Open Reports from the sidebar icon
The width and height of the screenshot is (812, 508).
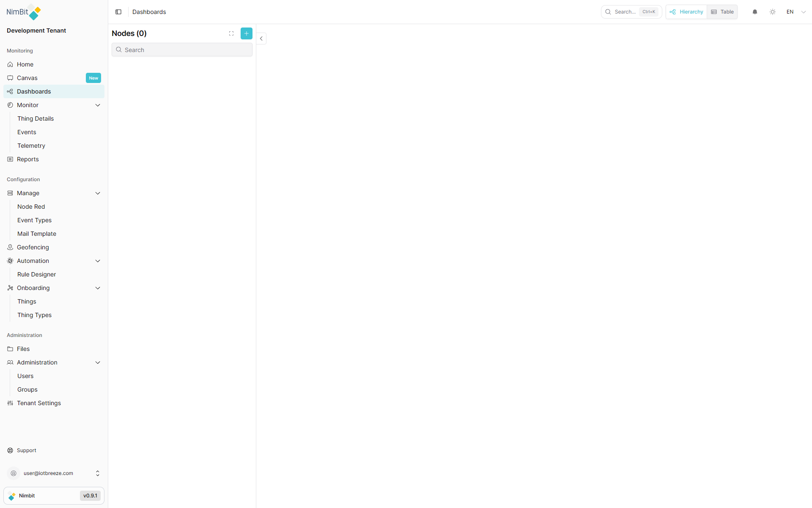tap(10, 159)
